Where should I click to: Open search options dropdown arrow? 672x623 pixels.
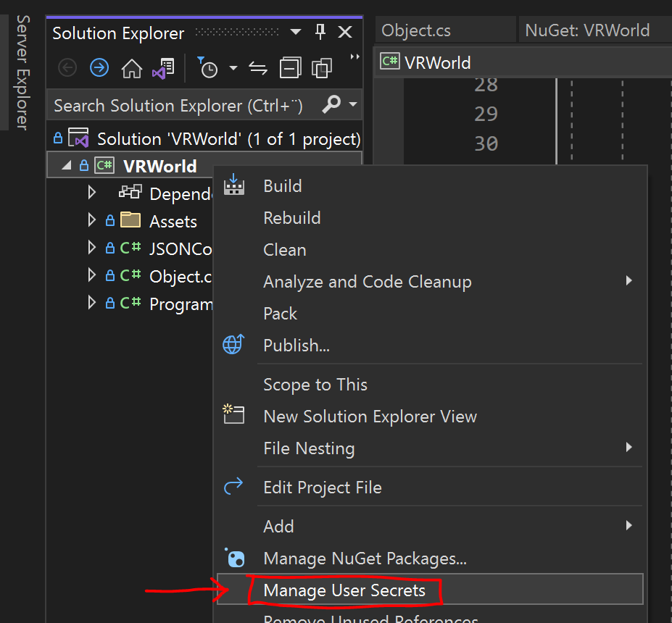tap(353, 104)
